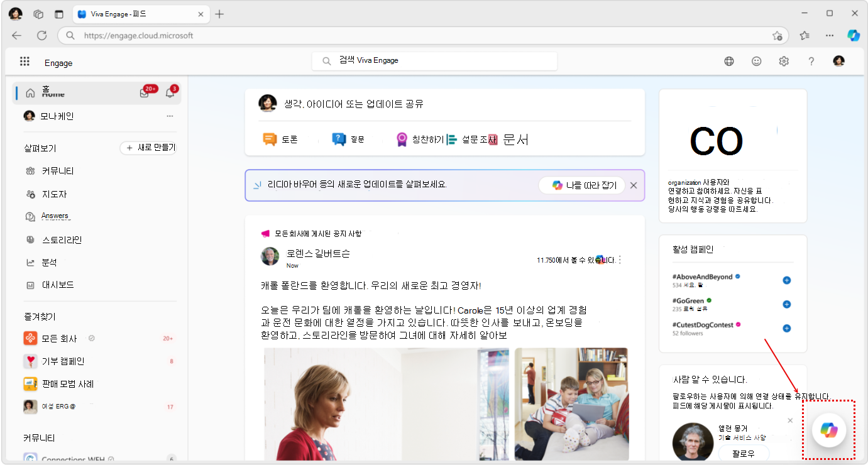868x465 pixels.
Task: Follow the #AboveAndBeyond campaign plus icon
Action: click(x=786, y=280)
